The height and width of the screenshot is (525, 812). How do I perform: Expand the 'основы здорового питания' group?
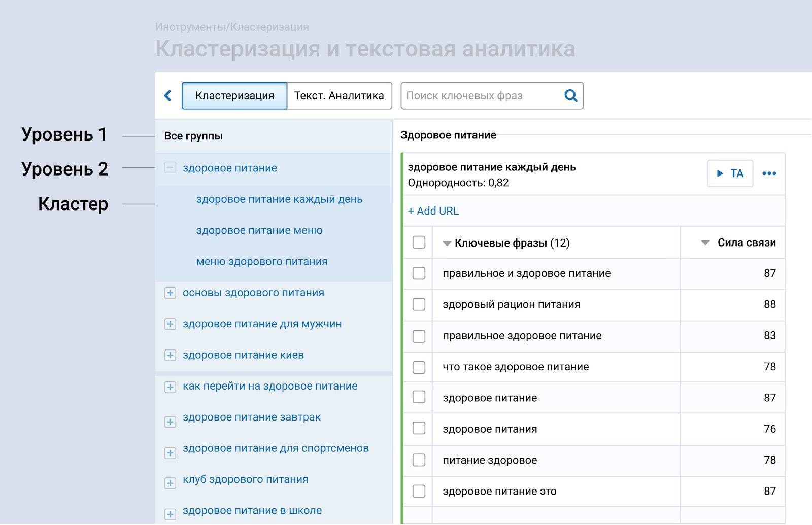[170, 293]
